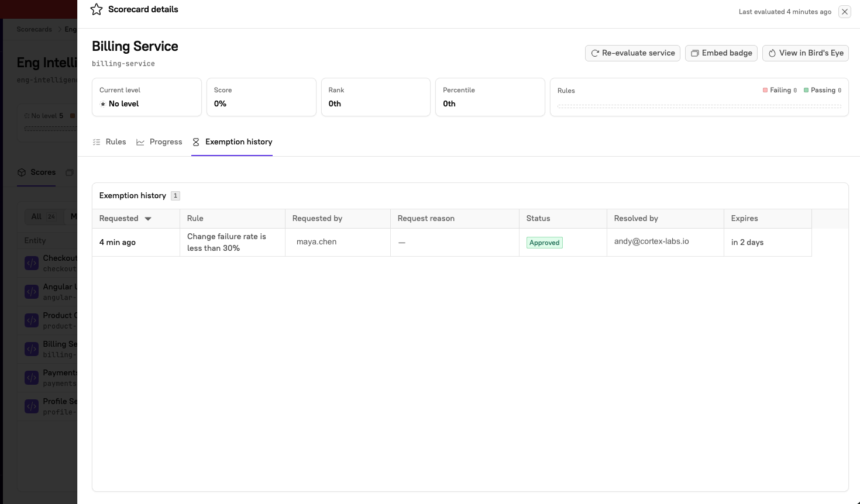Click the '4 min ago' cell
860x504 pixels.
pos(136,242)
